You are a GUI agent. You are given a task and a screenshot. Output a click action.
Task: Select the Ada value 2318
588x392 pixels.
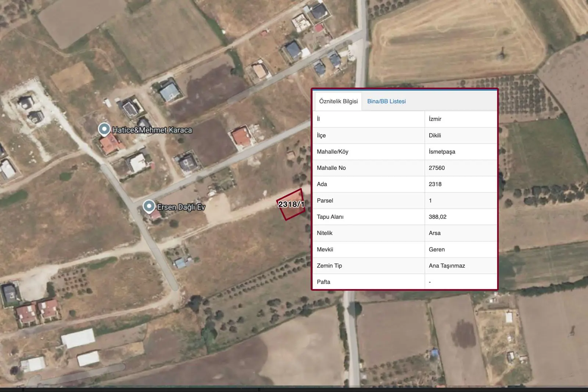tap(435, 184)
